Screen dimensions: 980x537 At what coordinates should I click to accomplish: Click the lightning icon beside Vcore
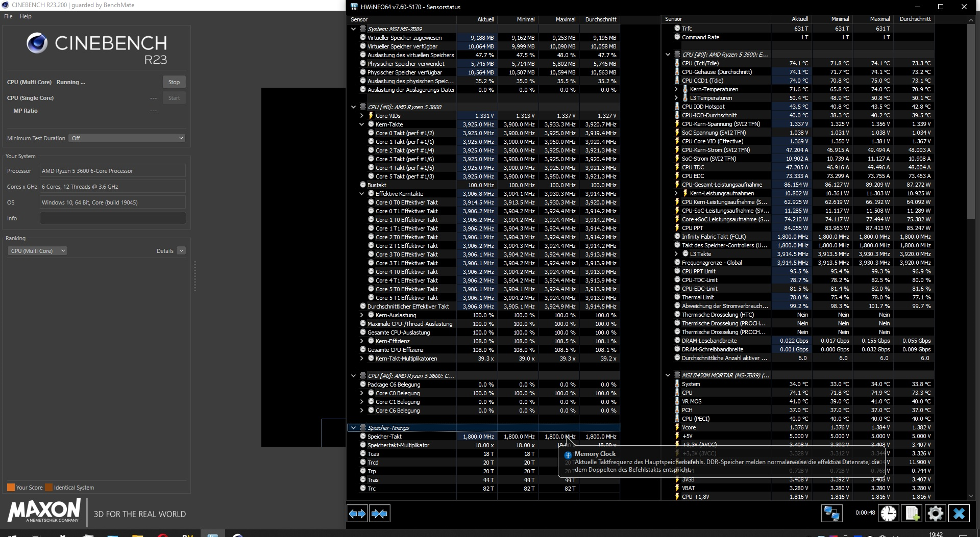[677, 427]
